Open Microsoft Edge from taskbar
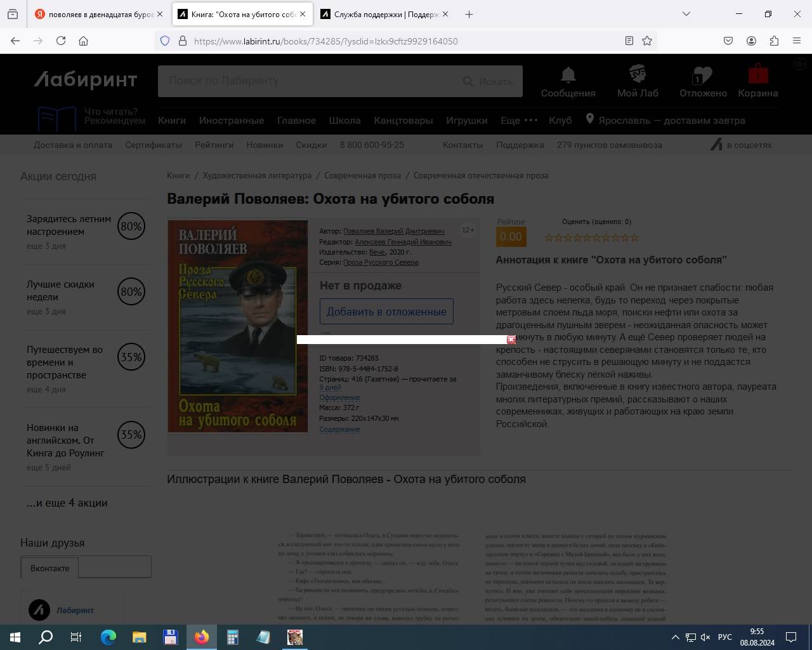Image resolution: width=812 pixels, height=650 pixels. 108,637
